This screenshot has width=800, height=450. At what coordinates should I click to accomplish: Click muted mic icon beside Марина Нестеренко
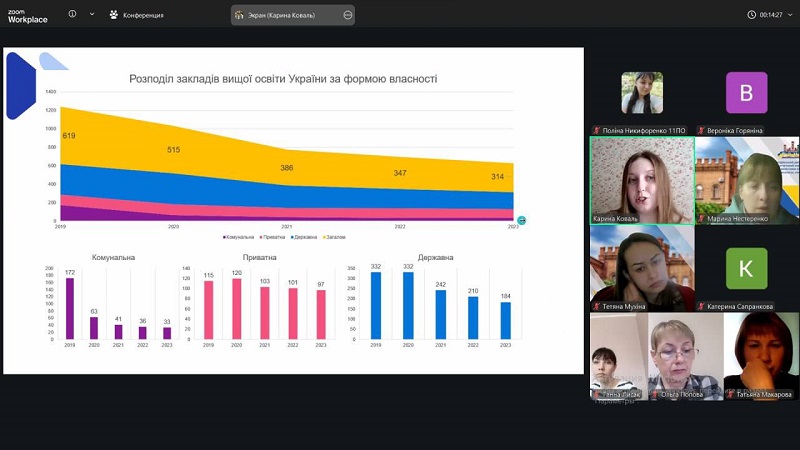[701, 219]
